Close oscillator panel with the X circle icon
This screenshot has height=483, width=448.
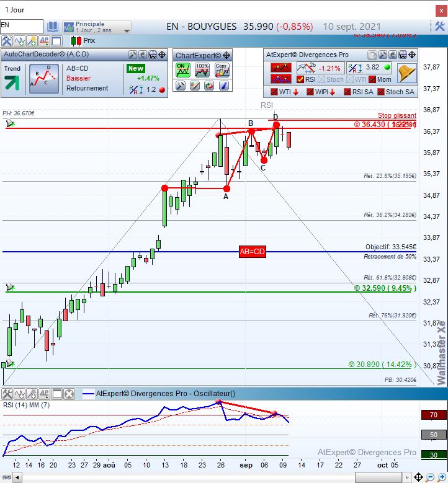click(x=69, y=394)
